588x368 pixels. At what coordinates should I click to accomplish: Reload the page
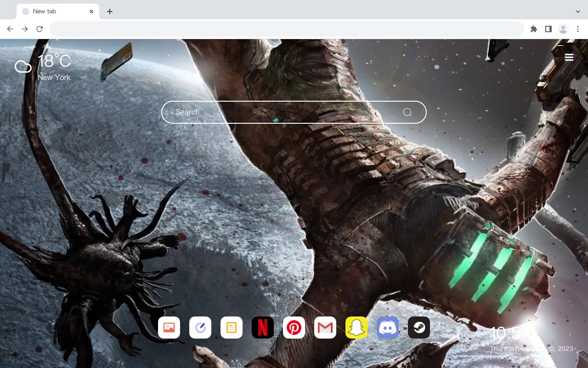click(40, 29)
